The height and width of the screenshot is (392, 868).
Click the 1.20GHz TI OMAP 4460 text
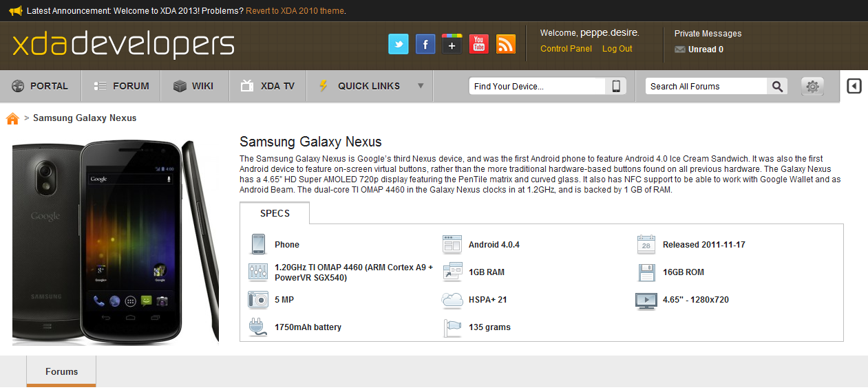(x=354, y=272)
